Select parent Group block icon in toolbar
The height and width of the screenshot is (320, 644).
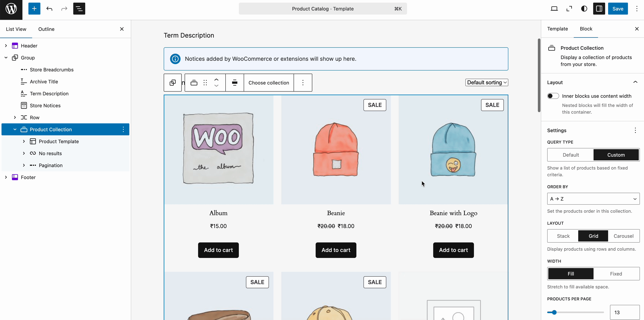tap(173, 83)
